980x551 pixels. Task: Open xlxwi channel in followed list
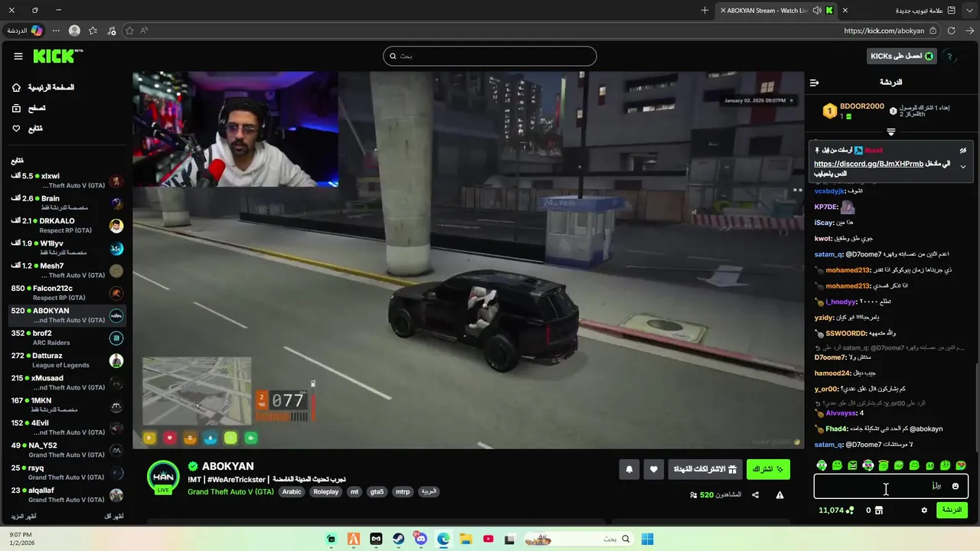[x=67, y=181]
